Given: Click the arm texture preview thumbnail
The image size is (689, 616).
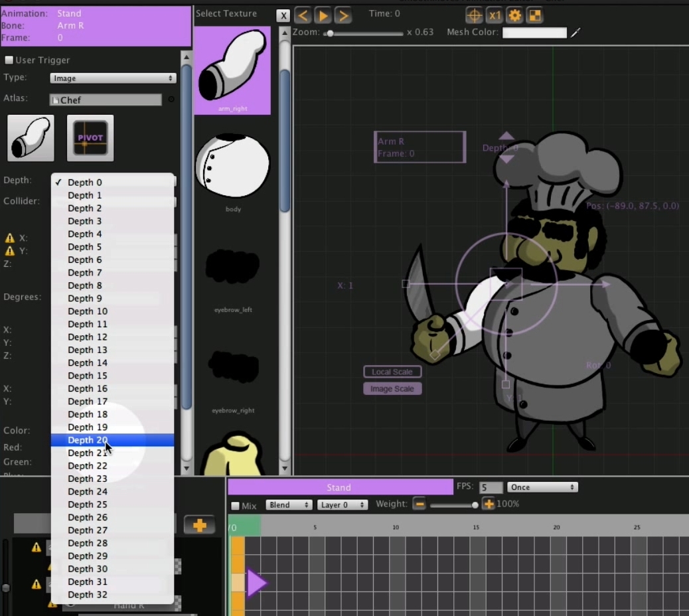Looking at the screenshot, I should pos(31,138).
